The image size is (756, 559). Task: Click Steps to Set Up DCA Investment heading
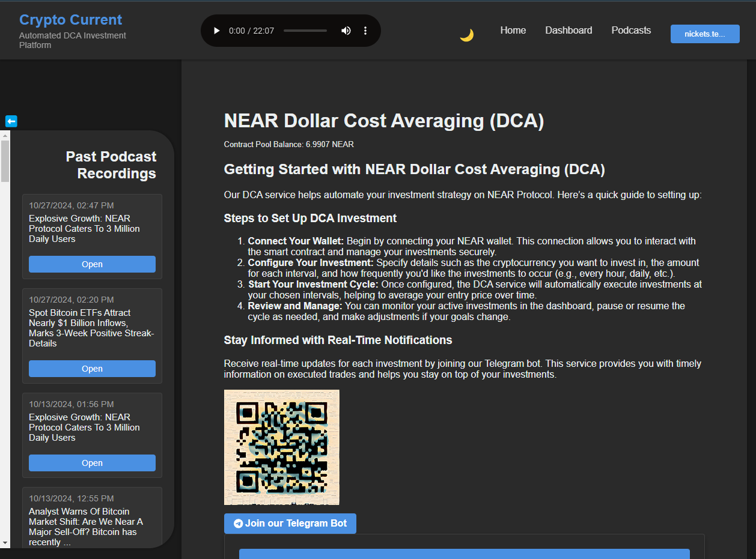coord(310,218)
